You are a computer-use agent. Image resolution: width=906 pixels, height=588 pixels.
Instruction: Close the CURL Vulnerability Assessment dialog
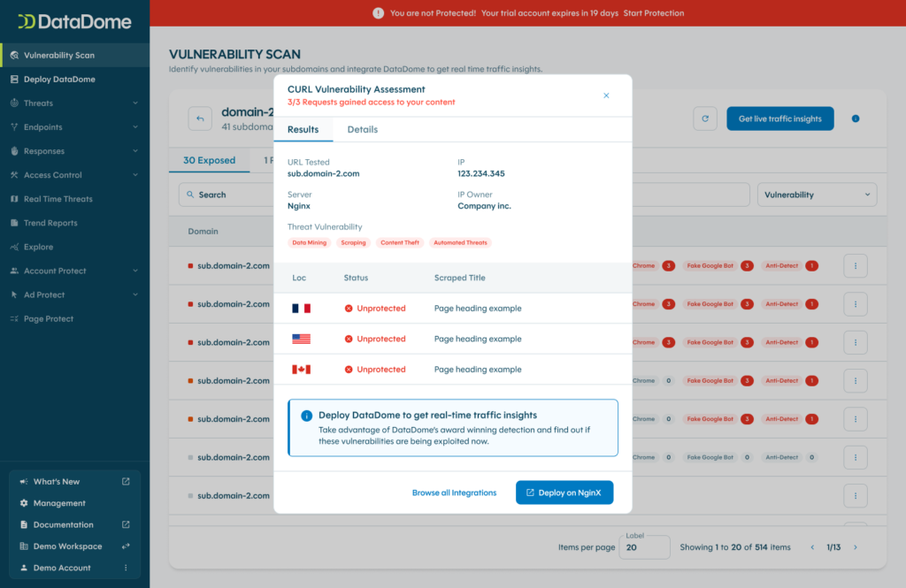coord(606,95)
